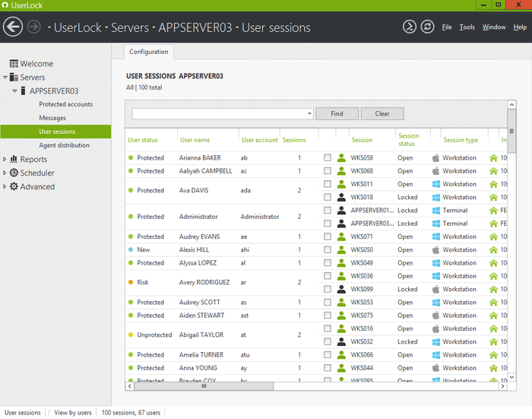Collapse the APPSERVER03 tree node

14,91
